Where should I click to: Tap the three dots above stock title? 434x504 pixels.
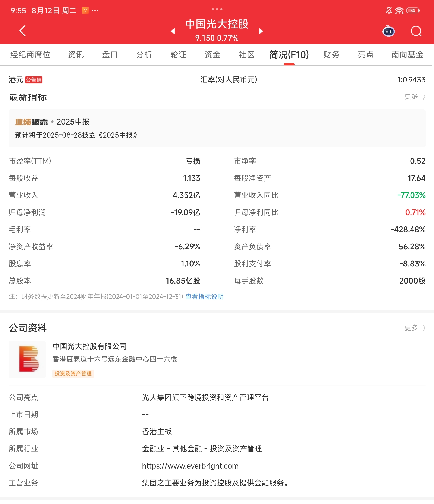[217, 9]
